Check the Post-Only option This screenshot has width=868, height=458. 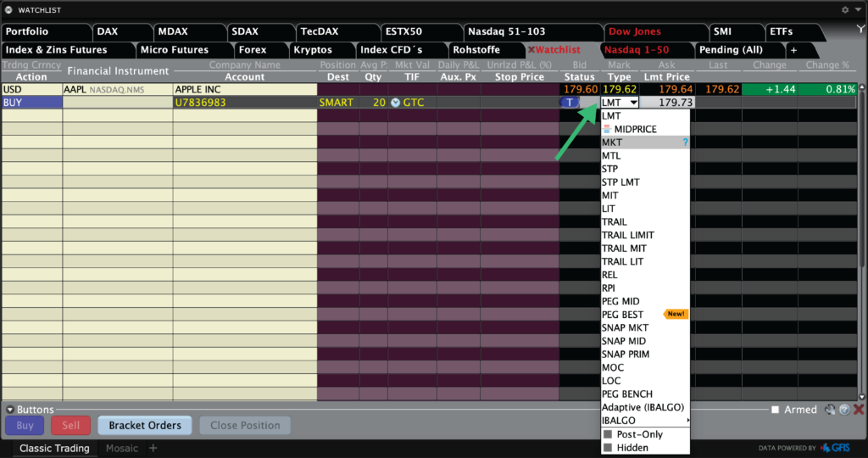pyautogui.click(x=608, y=434)
